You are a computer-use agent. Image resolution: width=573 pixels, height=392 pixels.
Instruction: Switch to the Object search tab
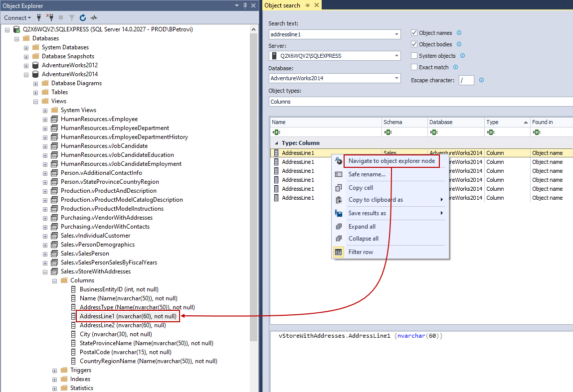[284, 5]
